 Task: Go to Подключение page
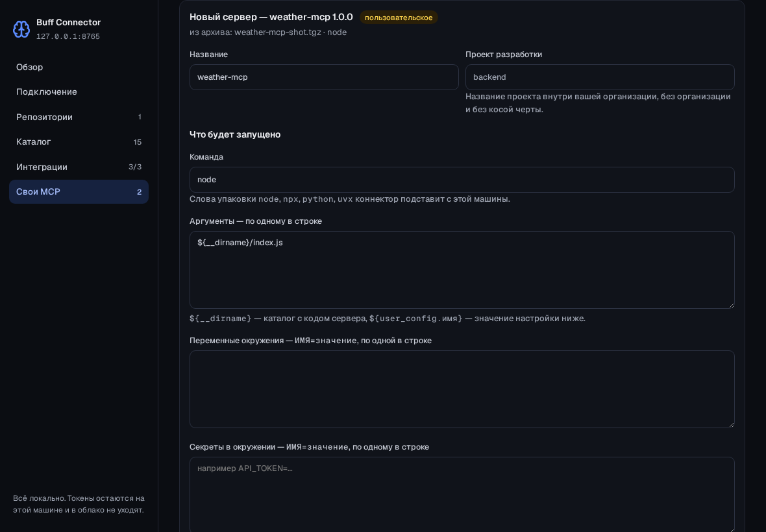(x=79, y=91)
